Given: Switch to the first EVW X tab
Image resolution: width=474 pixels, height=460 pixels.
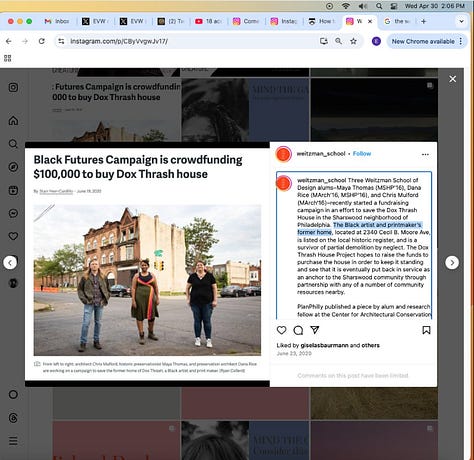Looking at the screenshot, I should [95, 21].
